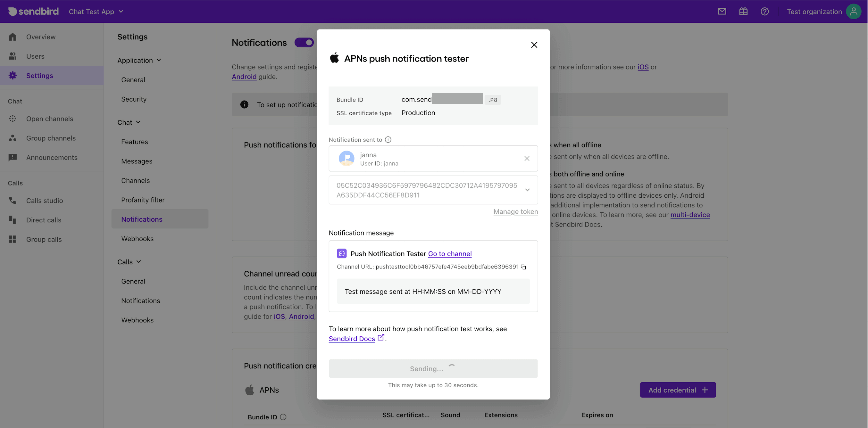Open Users page in sidebar
This screenshot has height=428, width=868.
[35, 56]
